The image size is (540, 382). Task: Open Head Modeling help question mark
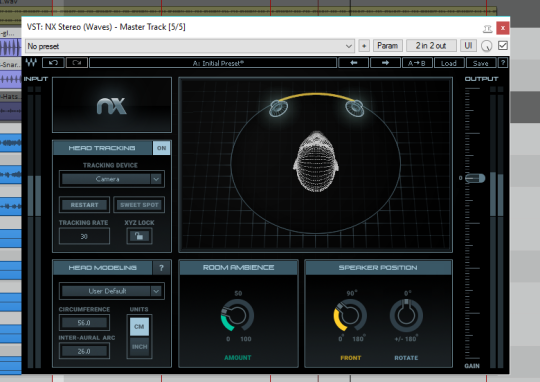coord(161,268)
